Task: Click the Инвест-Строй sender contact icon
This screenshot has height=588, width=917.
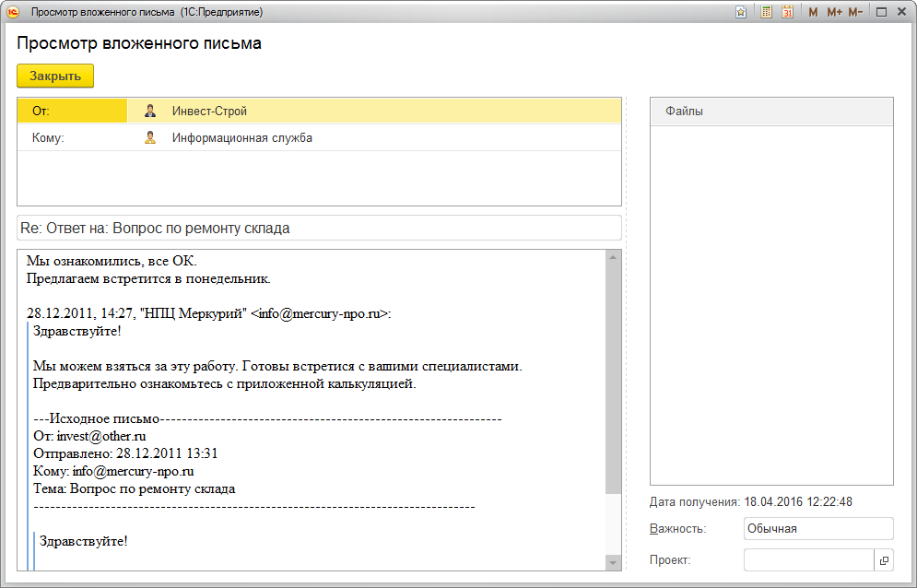Action: (x=150, y=111)
